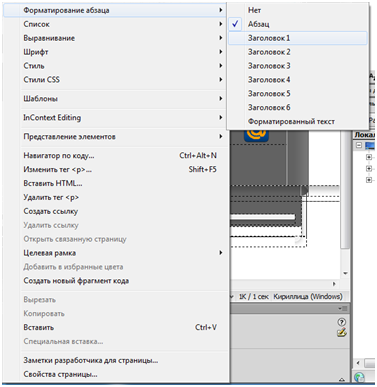The width and height of the screenshot is (377, 387).
Task: Click the help question mark icon
Action: [x=342, y=322]
